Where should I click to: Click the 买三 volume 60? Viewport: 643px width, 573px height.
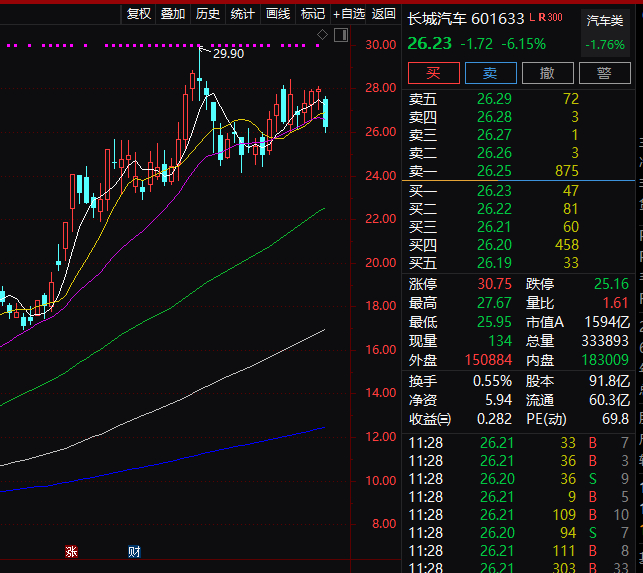pos(571,227)
